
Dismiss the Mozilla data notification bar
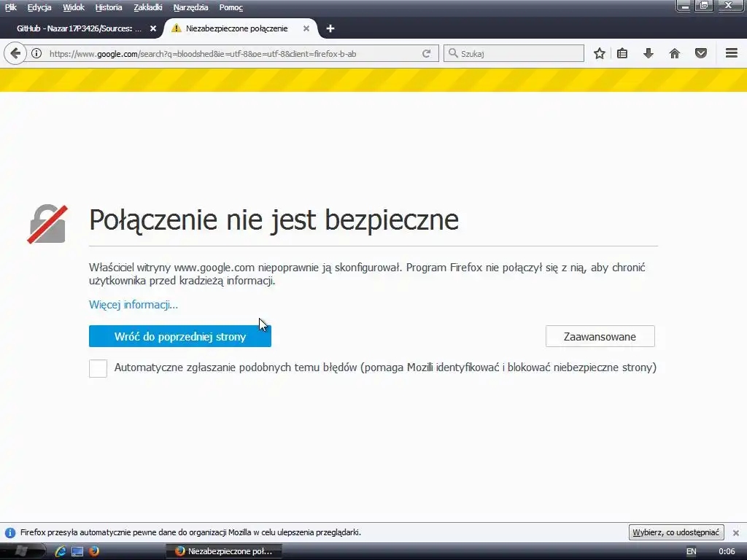(x=735, y=533)
